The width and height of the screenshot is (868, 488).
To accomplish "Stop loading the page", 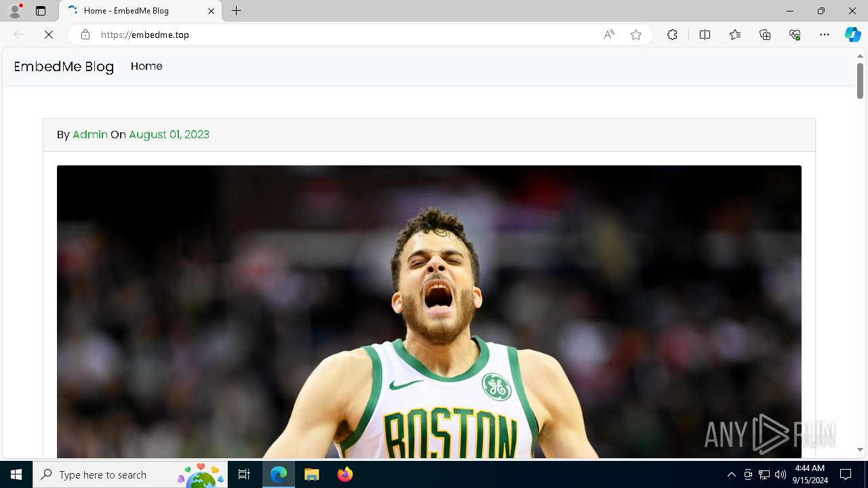I will coord(49,35).
